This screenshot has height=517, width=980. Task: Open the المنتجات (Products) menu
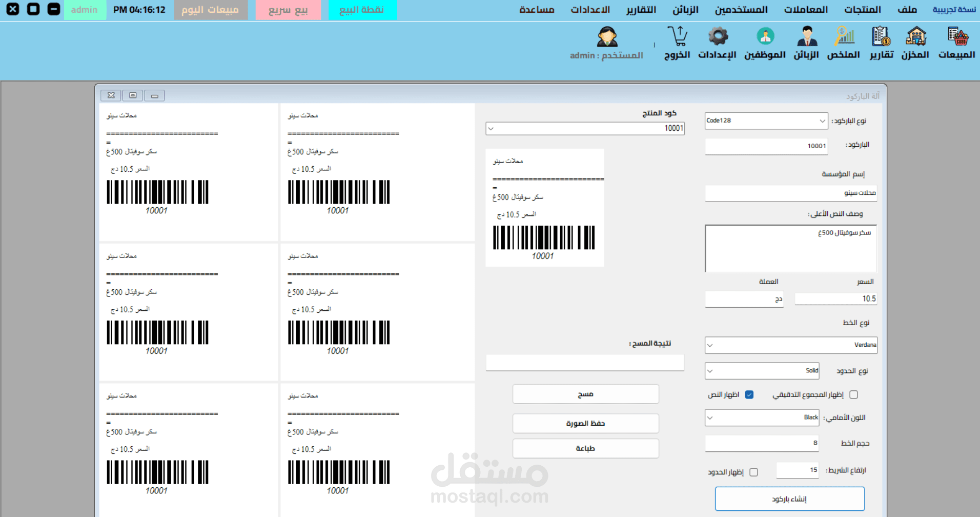tap(863, 10)
